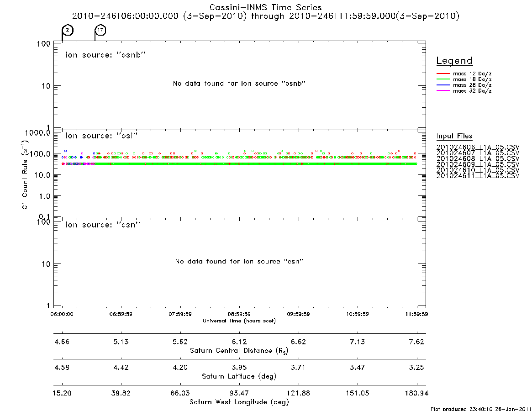Select the blue mass 28 Da/z legend line

443,85
